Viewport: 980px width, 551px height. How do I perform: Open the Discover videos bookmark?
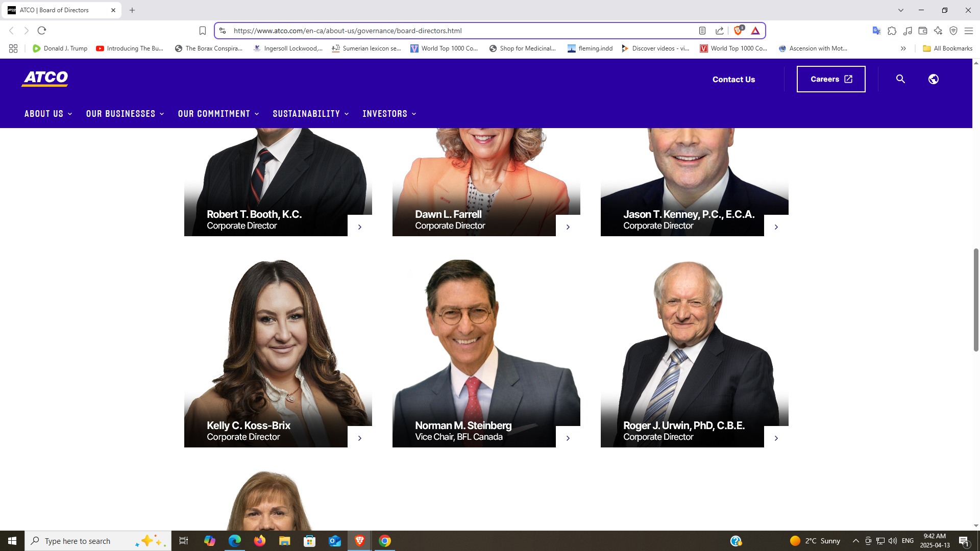[x=655, y=48]
